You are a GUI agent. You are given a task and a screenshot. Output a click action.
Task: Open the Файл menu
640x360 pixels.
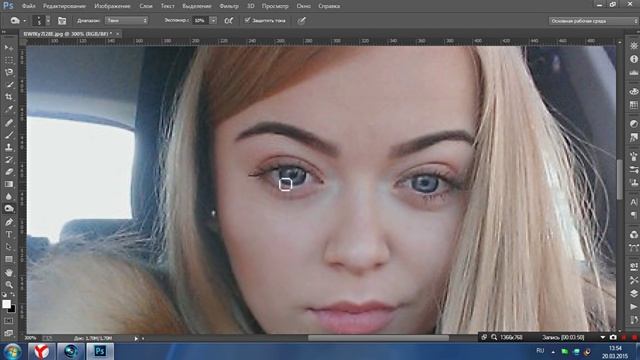[28, 6]
